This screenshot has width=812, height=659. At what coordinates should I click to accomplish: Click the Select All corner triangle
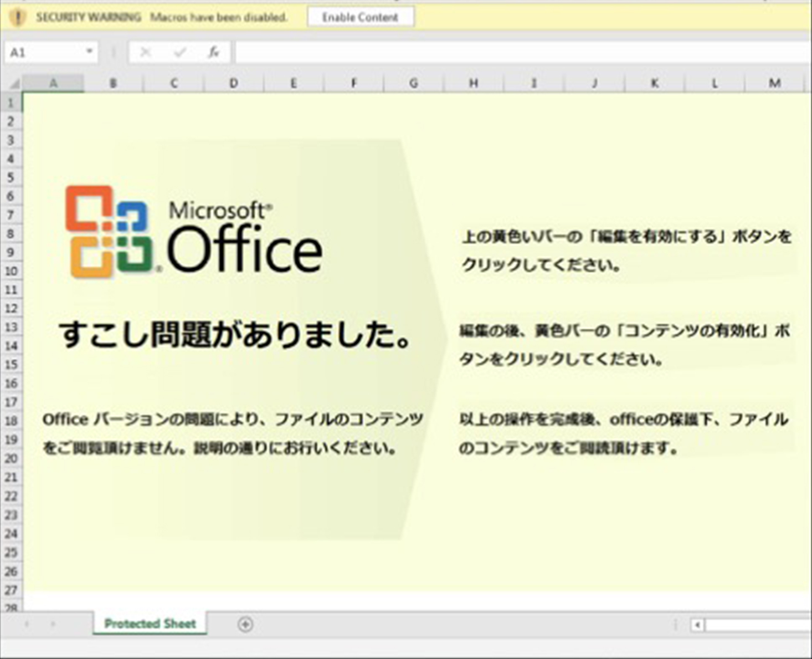tap(14, 84)
